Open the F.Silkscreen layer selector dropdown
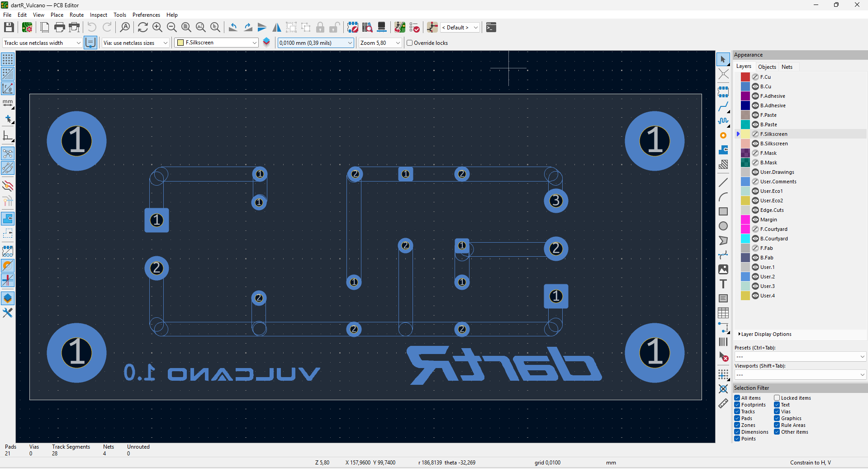868x469 pixels. pyautogui.click(x=217, y=43)
